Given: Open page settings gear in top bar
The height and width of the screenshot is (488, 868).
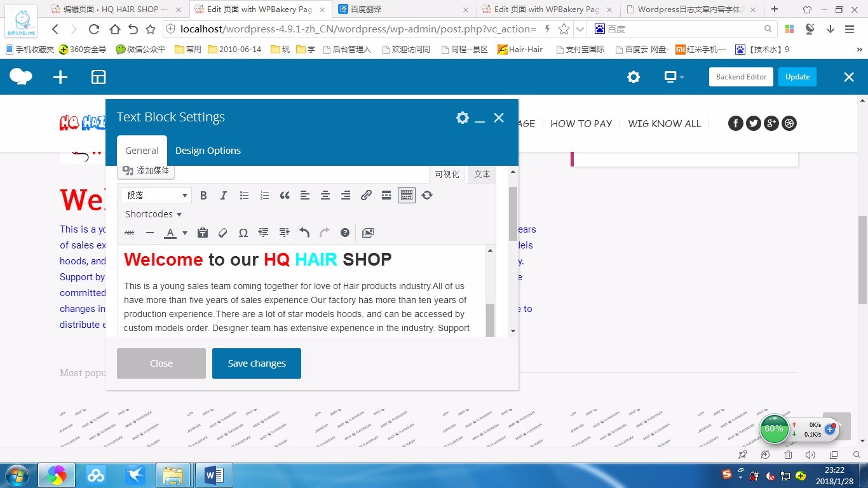Looking at the screenshot, I should point(634,77).
